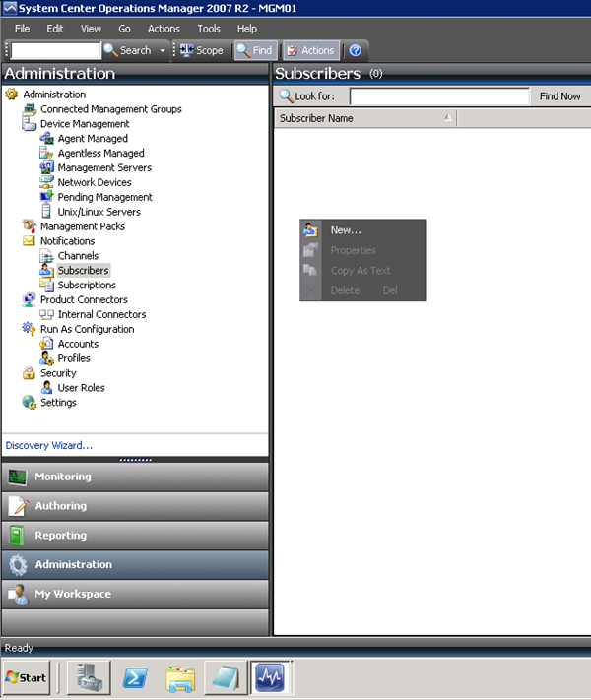Click the Subscriptions icon
Viewport: 591px width, 700px height.
click(x=46, y=285)
